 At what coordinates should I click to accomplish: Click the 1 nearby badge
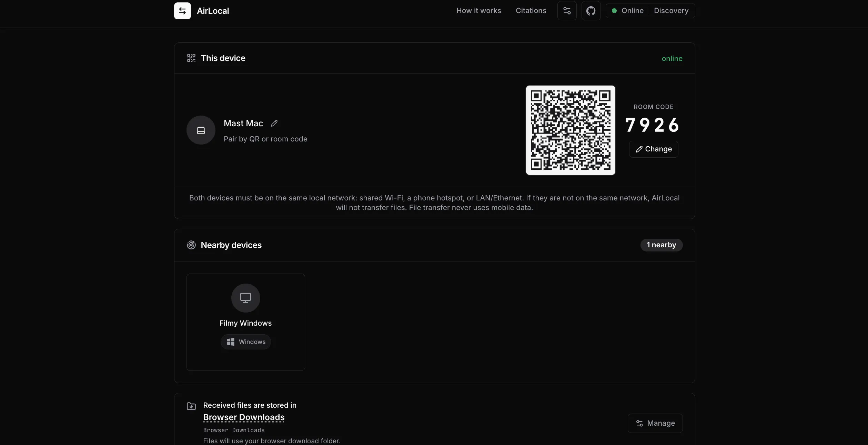(x=662, y=245)
